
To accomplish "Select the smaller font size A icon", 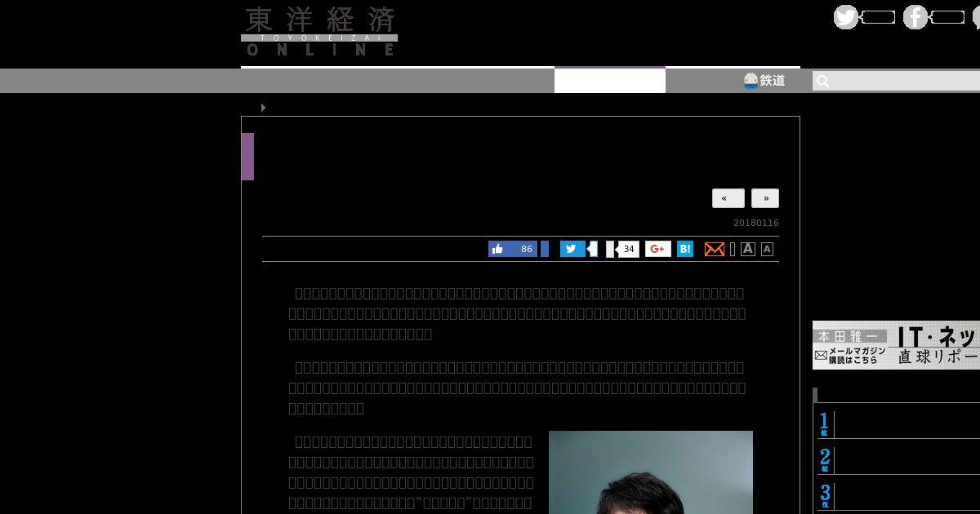I will coord(767,249).
